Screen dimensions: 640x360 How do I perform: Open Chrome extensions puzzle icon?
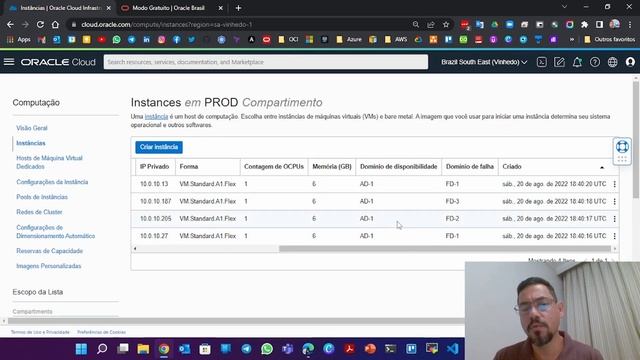[x=584, y=24]
